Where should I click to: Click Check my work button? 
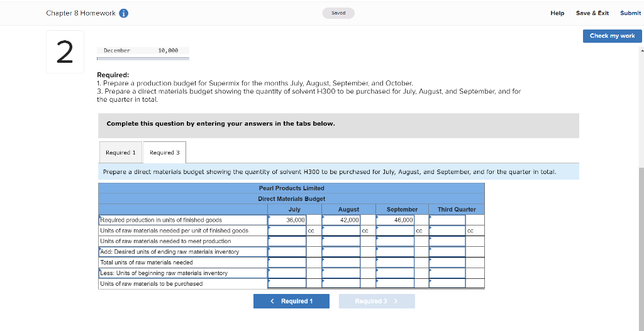pos(612,36)
